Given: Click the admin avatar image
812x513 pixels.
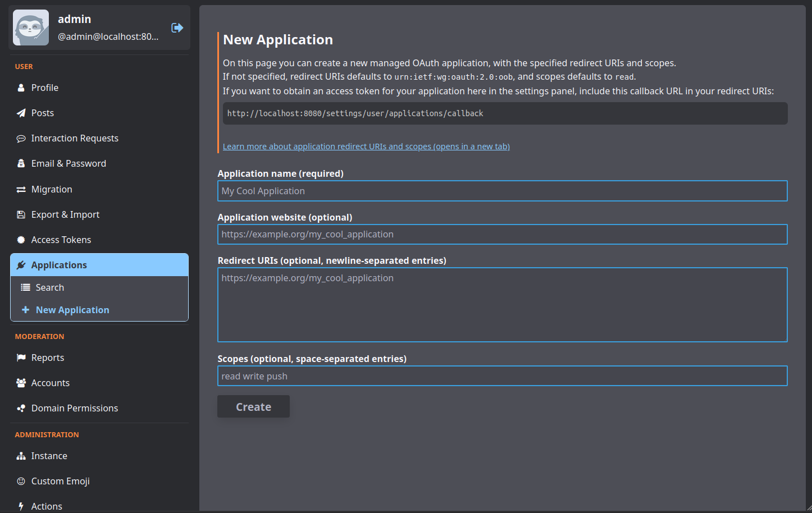Looking at the screenshot, I should [x=31, y=28].
